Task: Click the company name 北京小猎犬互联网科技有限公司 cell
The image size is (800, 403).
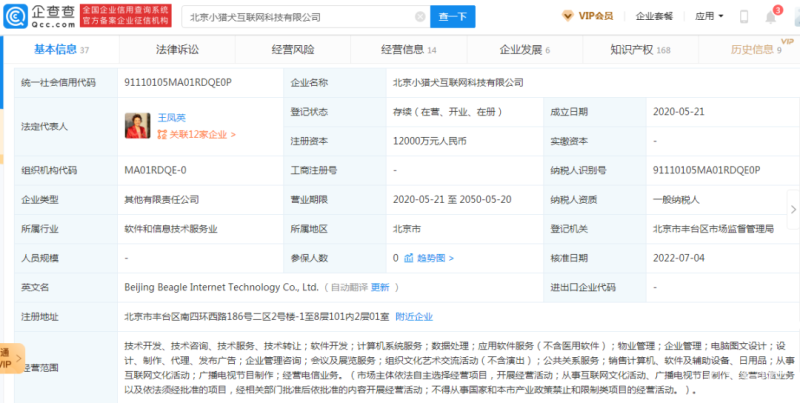Action: point(458,82)
